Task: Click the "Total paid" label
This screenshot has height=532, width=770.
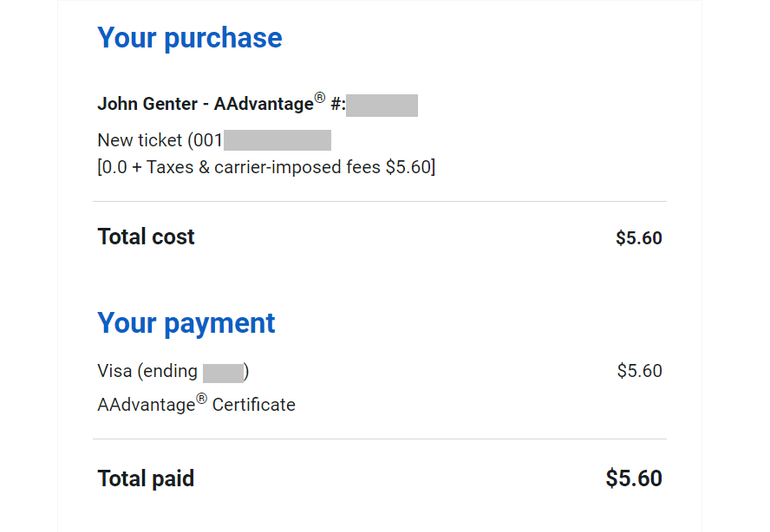Action: tap(146, 479)
